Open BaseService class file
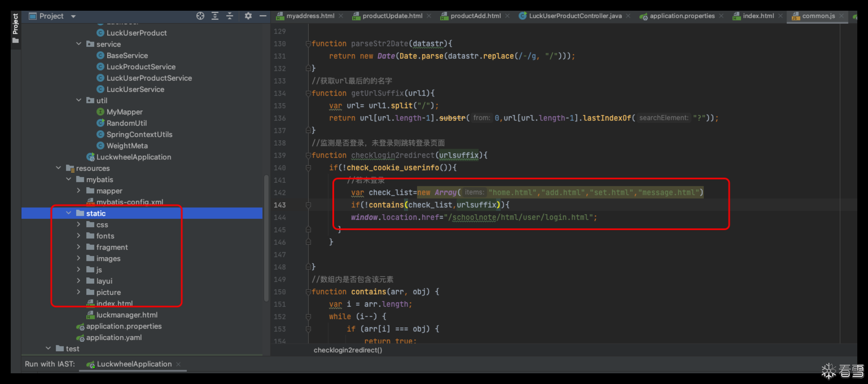This screenshot has height=384, width=868. coord(122,56)
